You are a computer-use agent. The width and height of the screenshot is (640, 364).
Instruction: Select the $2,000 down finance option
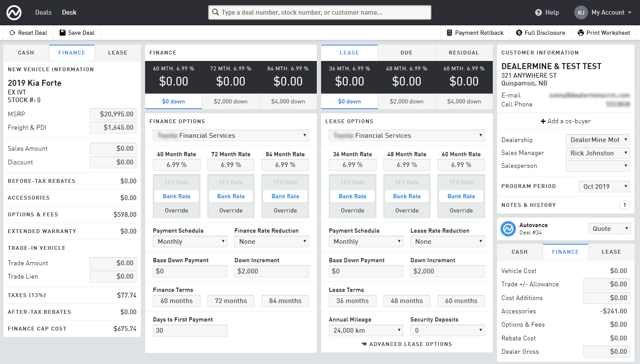[x=231, y=102]
